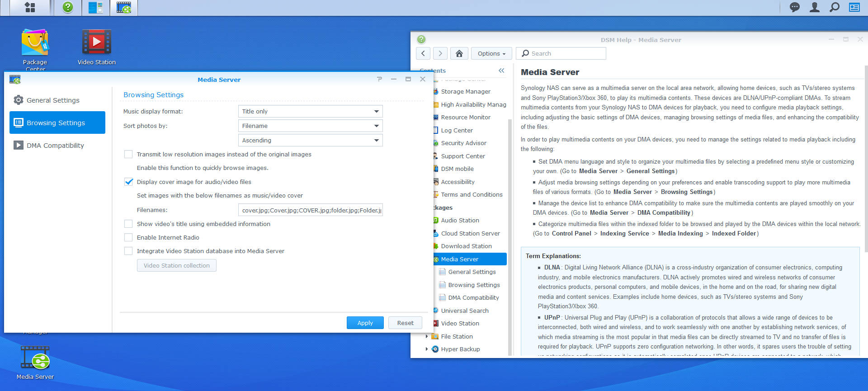Click the Video Station collection button
The width and height of the screenshot is (868, 391).
click(x=177, y=265)
